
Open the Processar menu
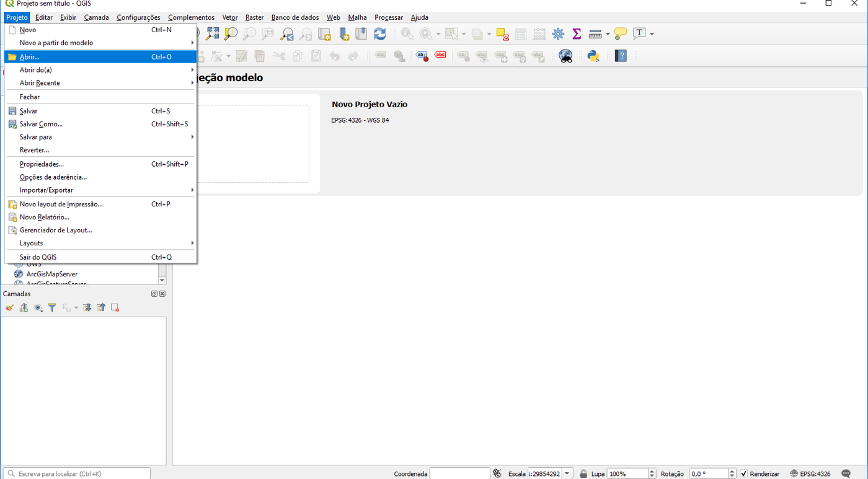389,17
